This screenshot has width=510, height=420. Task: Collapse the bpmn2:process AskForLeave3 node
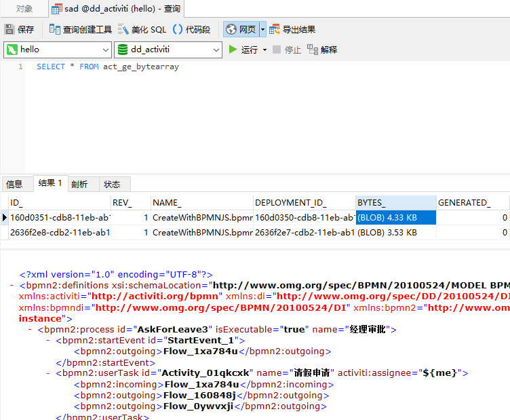[x=30, y=329]
